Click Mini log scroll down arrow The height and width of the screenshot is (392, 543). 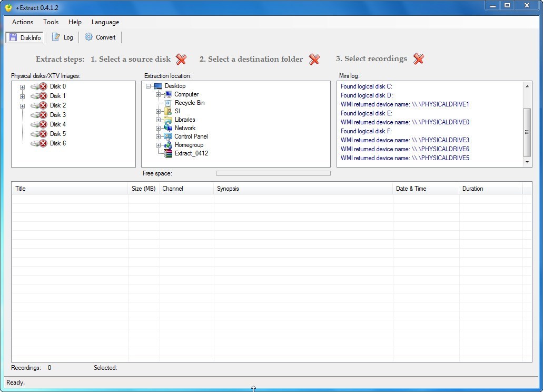[x=527, y=162]
